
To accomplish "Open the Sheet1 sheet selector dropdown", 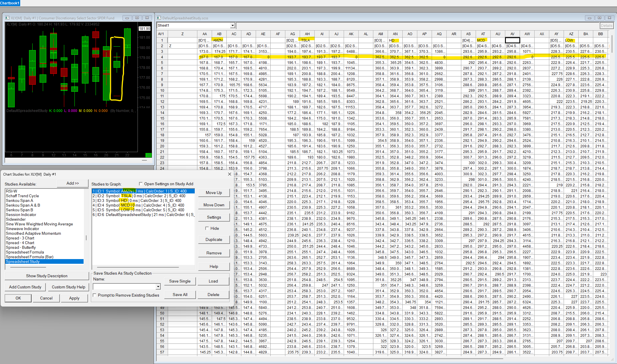I will 233,25.
